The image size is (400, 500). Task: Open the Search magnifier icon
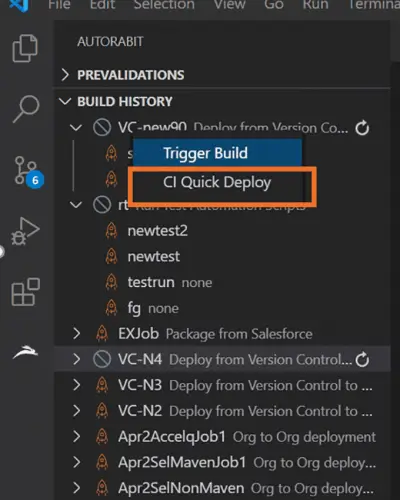point(26,109)
